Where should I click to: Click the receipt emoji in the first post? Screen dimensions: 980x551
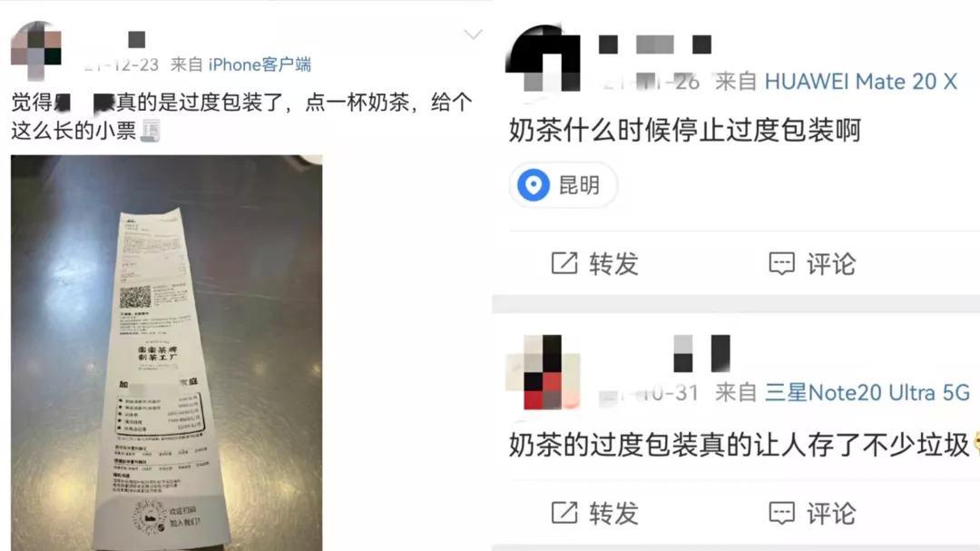point(150,131)
